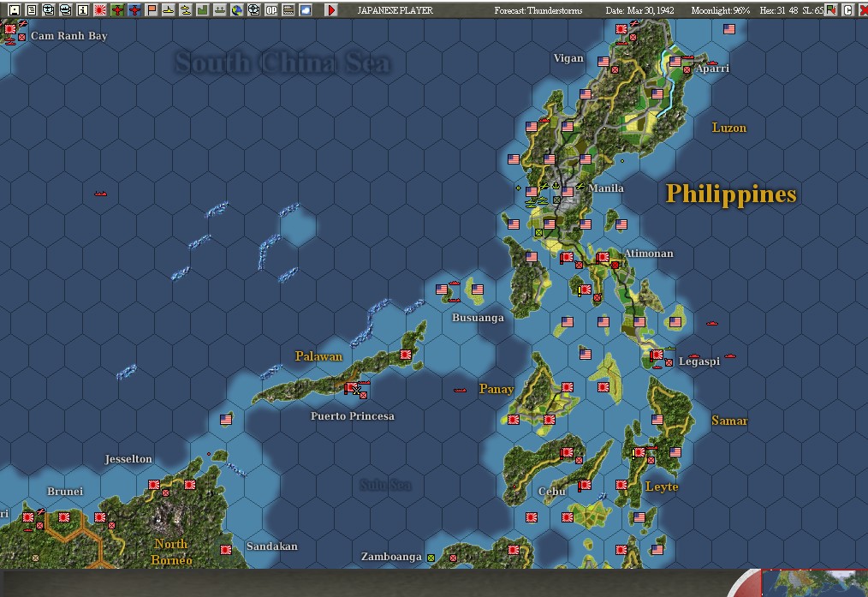
Task: Toggle the cloud weather overlay icon
Action: click(307, 9)
